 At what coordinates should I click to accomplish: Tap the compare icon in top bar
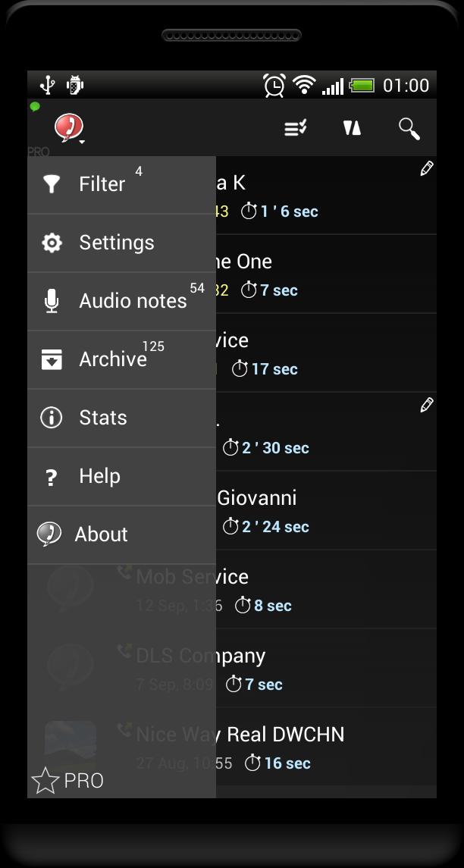(x=352, y=128)
